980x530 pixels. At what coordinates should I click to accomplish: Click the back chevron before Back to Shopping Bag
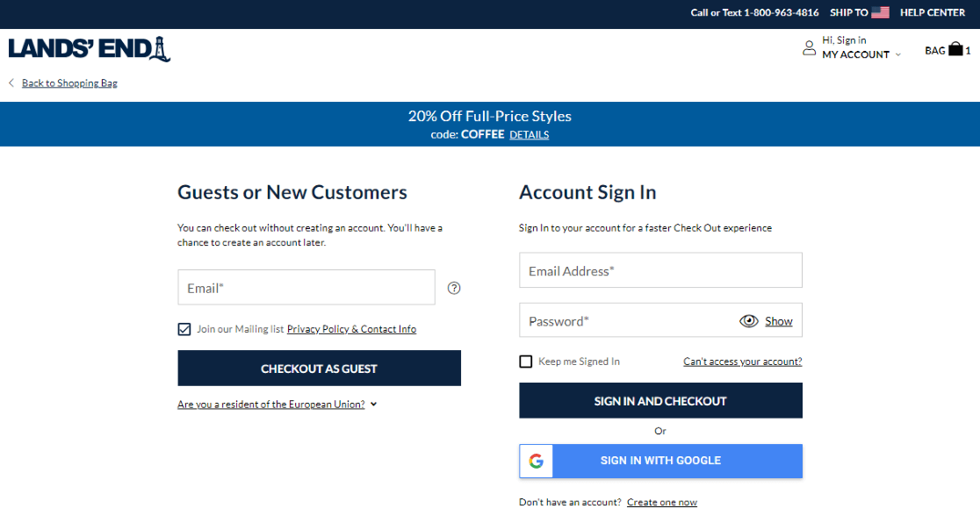pos(10,82)
